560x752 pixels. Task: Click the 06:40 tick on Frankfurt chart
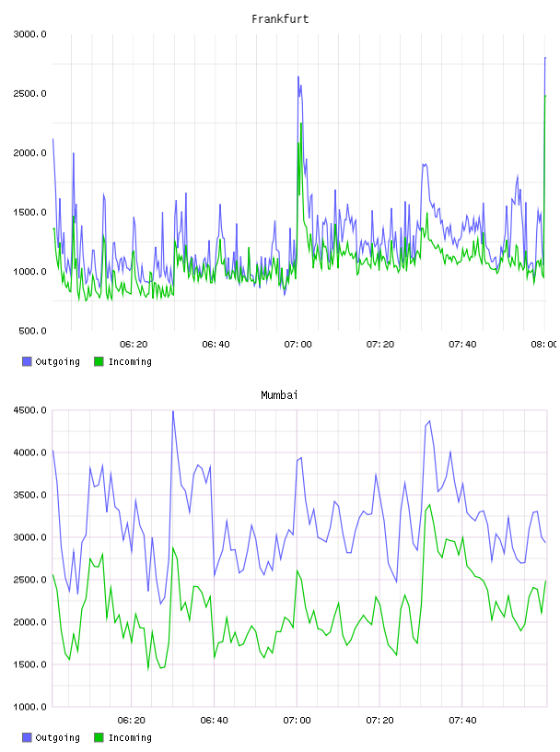point(216,345)
